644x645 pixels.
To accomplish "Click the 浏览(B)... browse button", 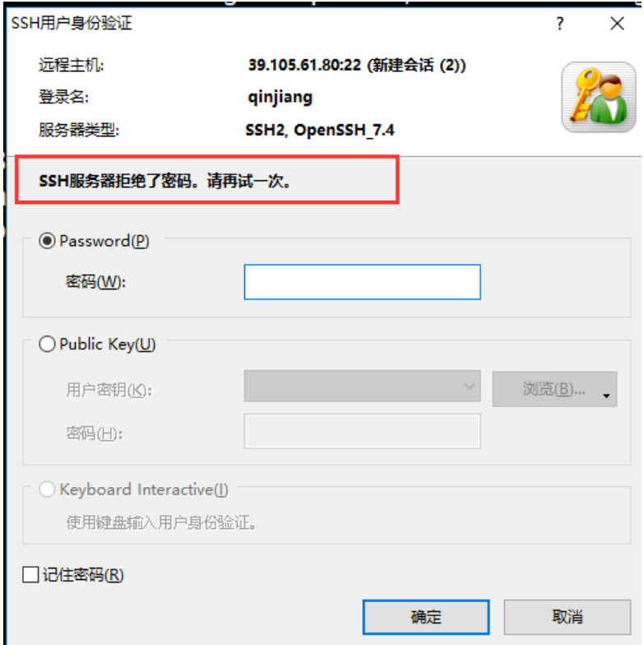I will (554, 389).
